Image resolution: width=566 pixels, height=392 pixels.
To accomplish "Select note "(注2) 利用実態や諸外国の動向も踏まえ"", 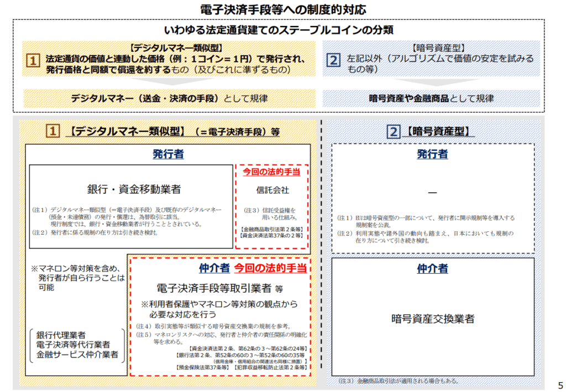I will tap(425, 237).
